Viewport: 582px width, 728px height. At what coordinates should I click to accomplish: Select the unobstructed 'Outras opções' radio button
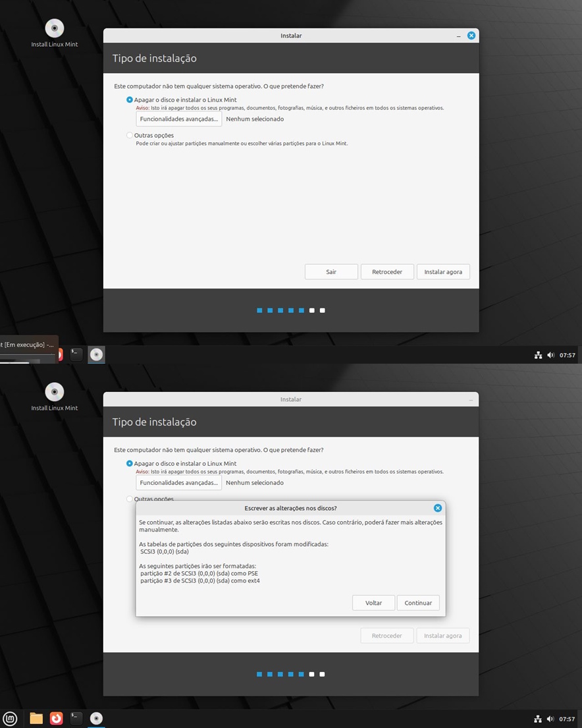point(130,135)
